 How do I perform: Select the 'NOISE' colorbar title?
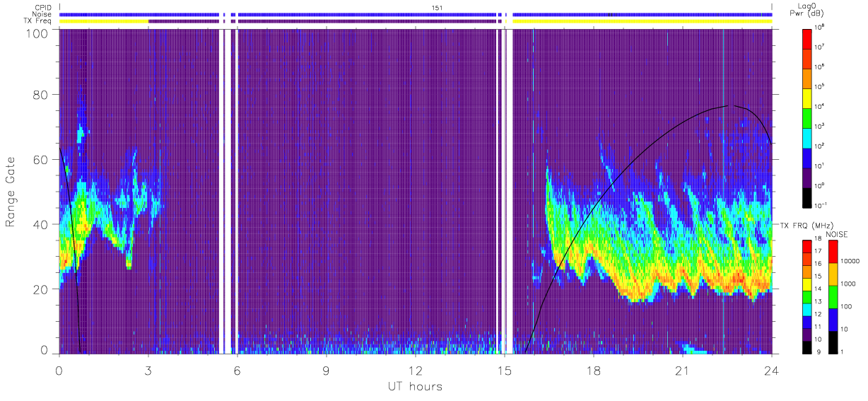pos(837,234)
